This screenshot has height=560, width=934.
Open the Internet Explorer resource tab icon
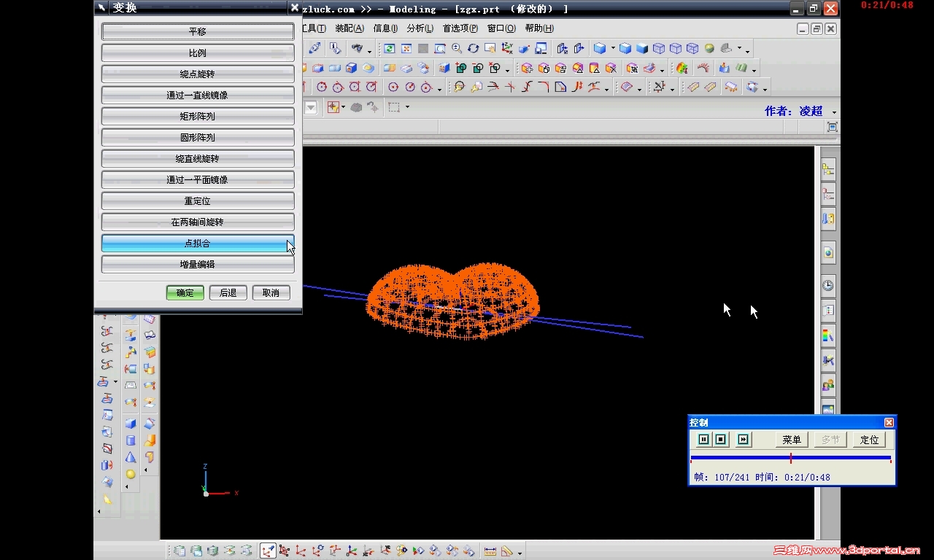(x=828, y=253)
